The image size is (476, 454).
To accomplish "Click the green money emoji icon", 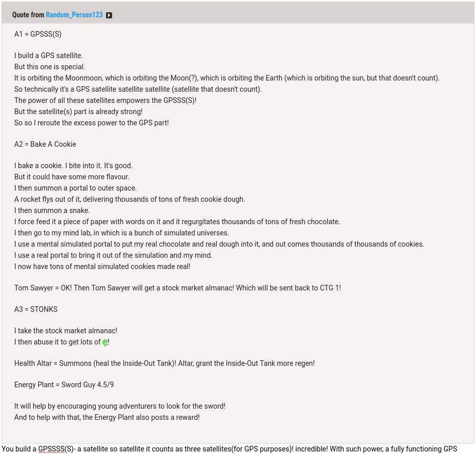I will click(x=105, y=342).
